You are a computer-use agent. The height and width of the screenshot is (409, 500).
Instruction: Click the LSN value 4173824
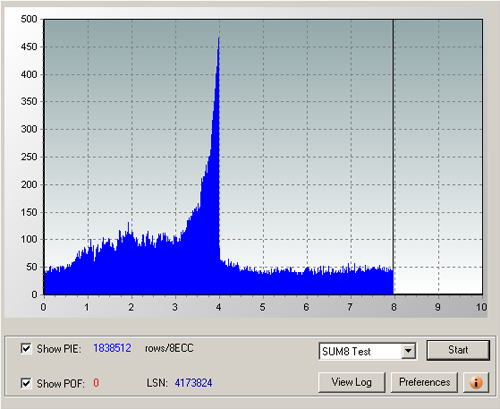tap(193, 383)
